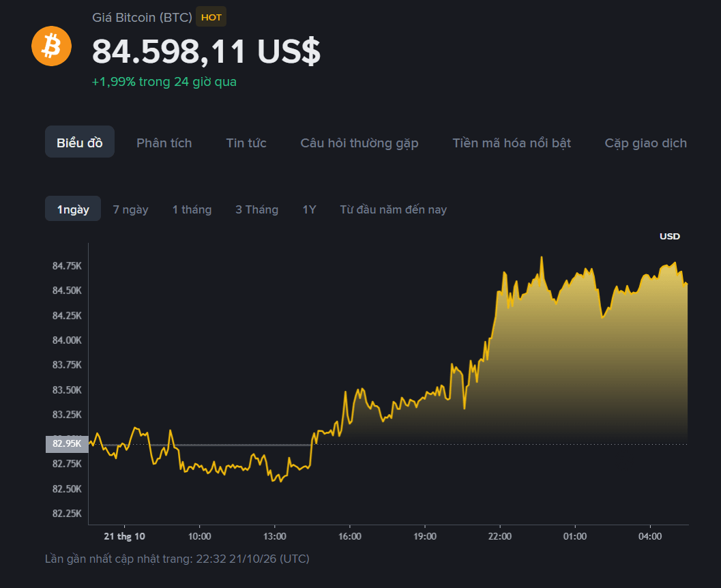Click the orange Bitcoin logo icon
The height and width of the screenshot is (588, 721).
[52, 46]
